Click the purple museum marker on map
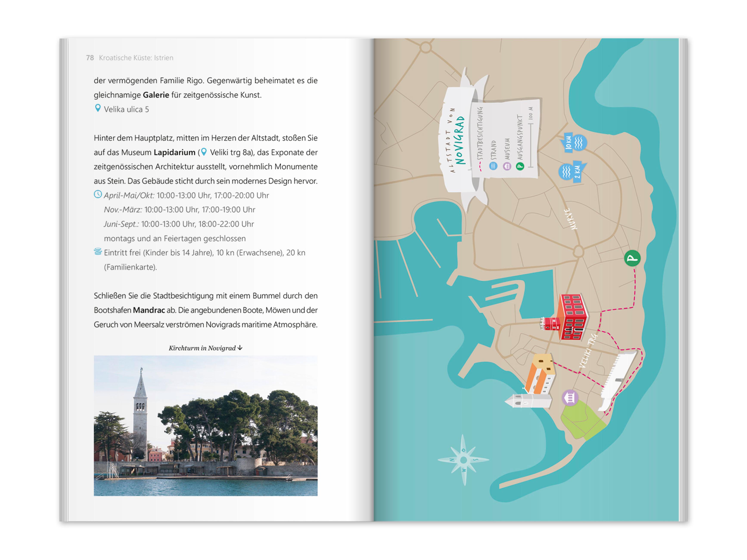747x560 pixels. (x=570, y=398)
